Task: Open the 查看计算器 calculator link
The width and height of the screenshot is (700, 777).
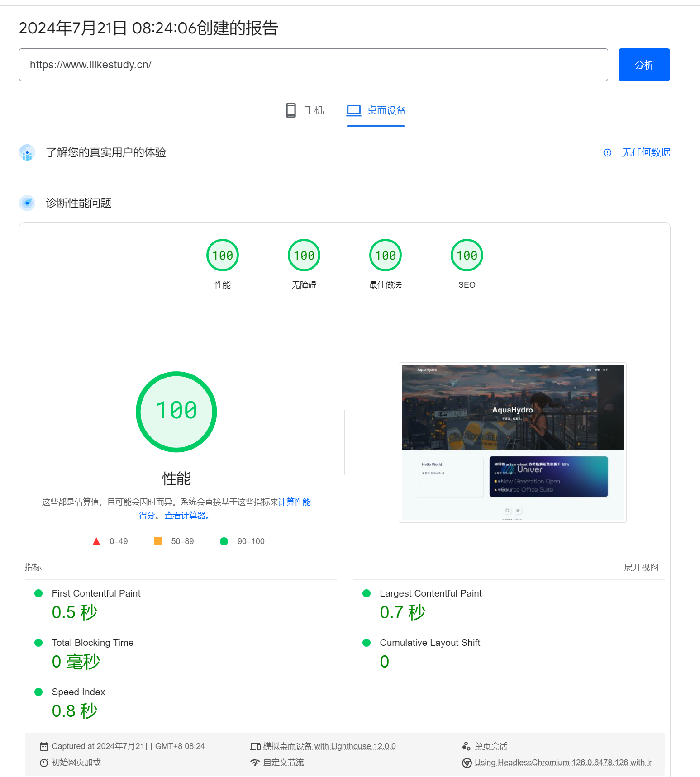Action: click(x=187, y=516)
